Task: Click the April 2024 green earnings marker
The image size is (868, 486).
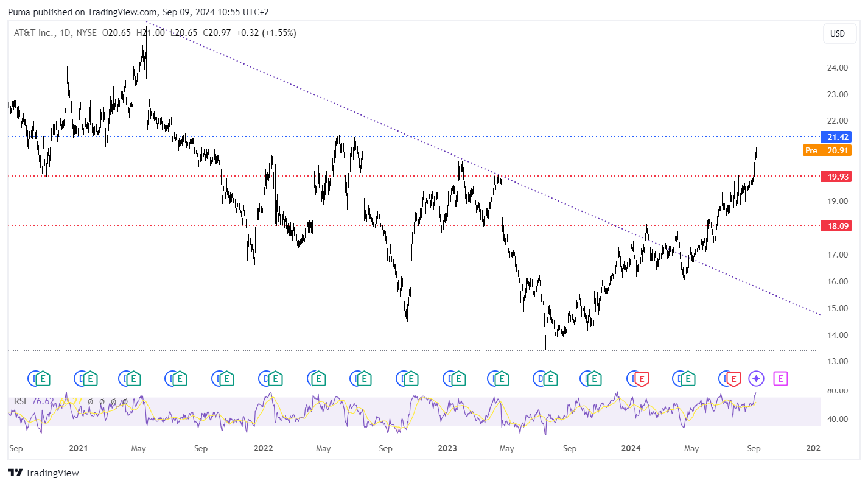Action: (688, 379)
